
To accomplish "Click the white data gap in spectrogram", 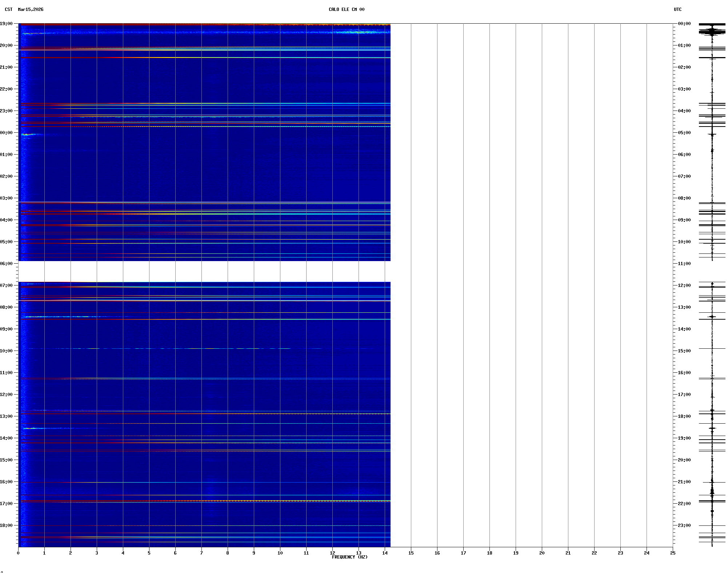I will pos(204,271).
